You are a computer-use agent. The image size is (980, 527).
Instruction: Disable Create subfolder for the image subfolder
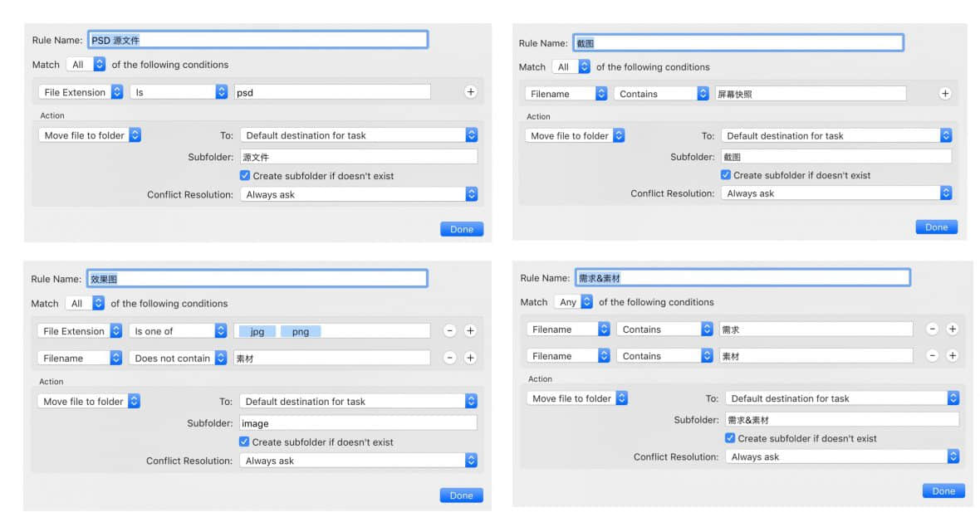point(244,442)
